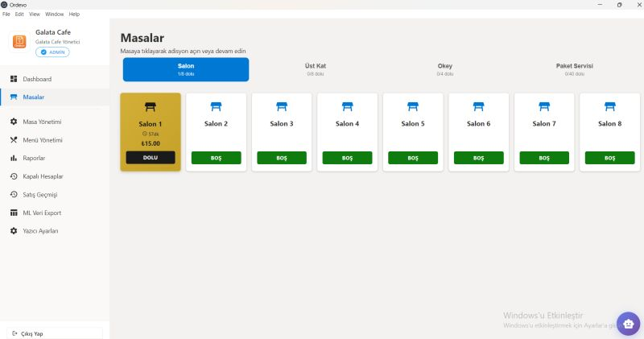Open the Window menu
The image size is (644, 339).
tap(55, 14)
